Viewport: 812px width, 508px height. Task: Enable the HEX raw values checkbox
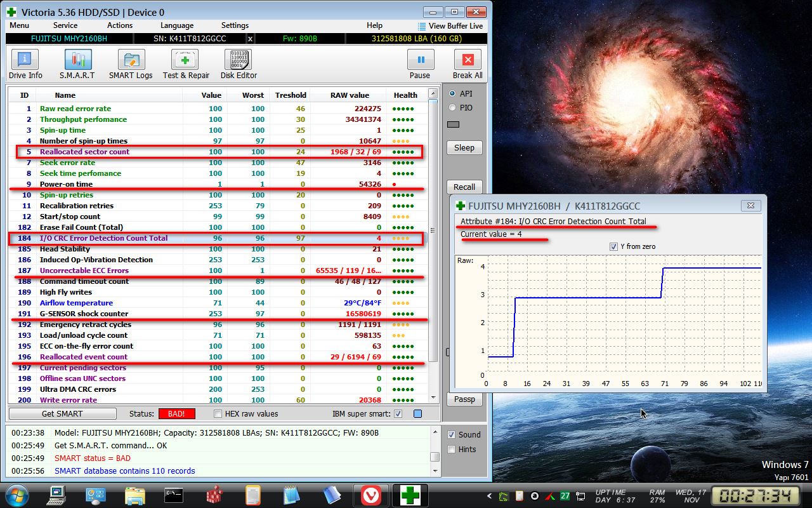coord(218,414)
